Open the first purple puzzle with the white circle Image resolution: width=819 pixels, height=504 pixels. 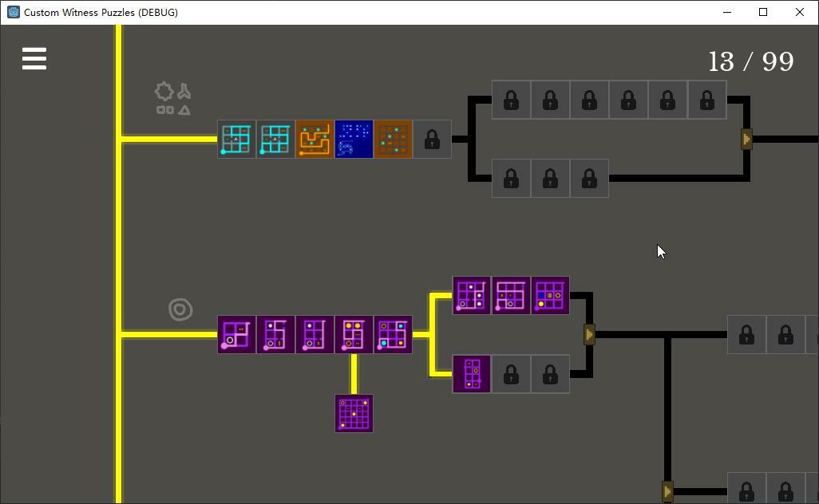coord(236,334)
